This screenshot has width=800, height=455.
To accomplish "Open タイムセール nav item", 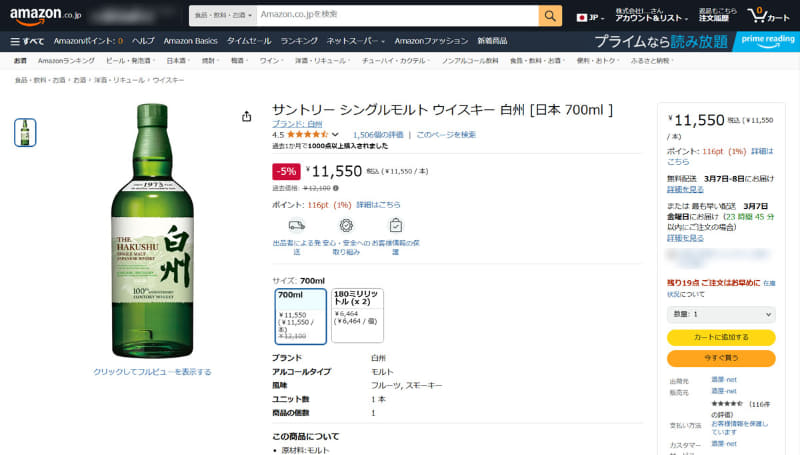I will [x=249, y=41].
